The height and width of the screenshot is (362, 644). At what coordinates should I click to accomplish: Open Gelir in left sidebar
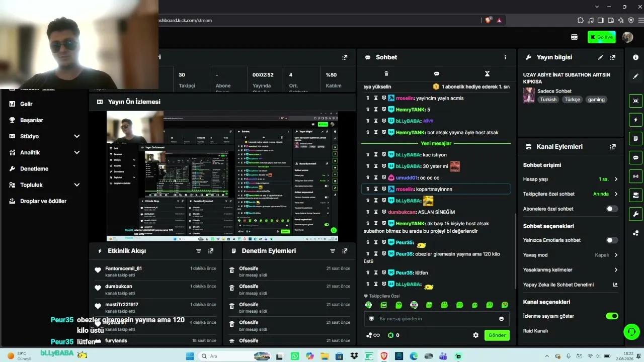pos(26,104)
